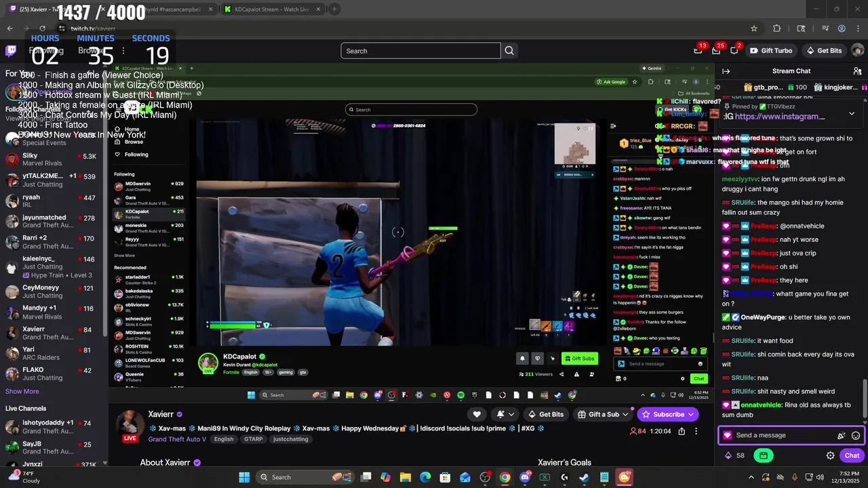Open FLAKO channel in sidebar
Screen dimensions: 868x488
(x=52, y=374)
